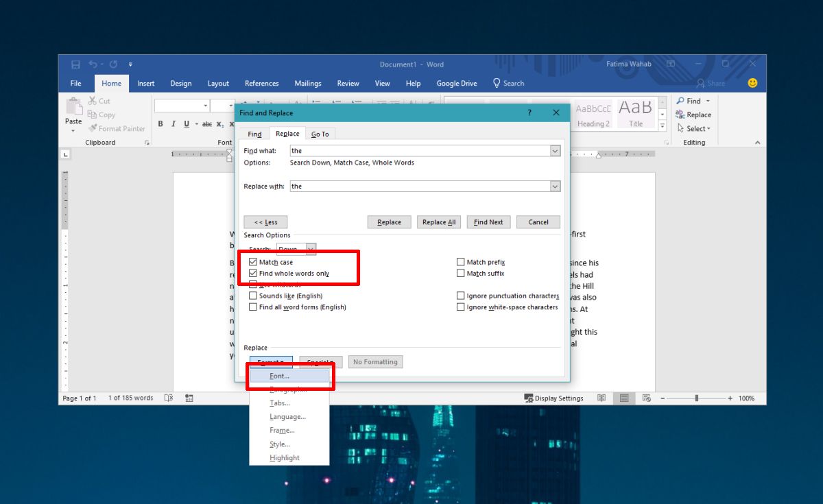Click the smiley feedback icon

[x=752, y=83]
